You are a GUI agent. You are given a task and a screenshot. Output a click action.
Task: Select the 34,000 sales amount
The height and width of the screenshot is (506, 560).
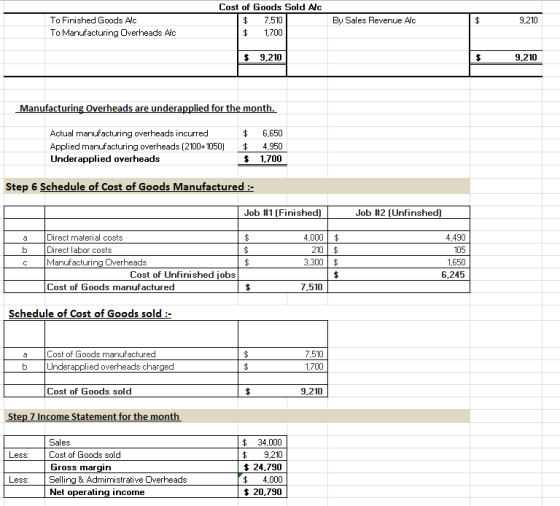270,443
